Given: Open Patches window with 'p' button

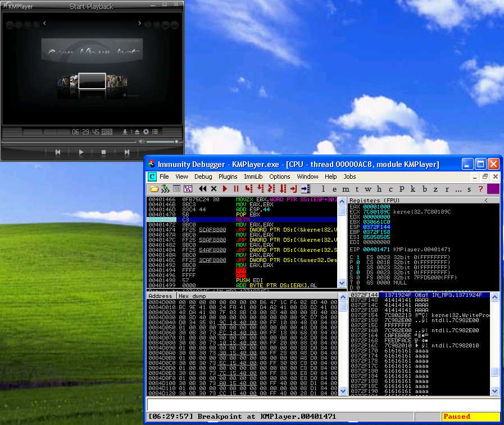Looking at the screenshot, I should point(402,189).
